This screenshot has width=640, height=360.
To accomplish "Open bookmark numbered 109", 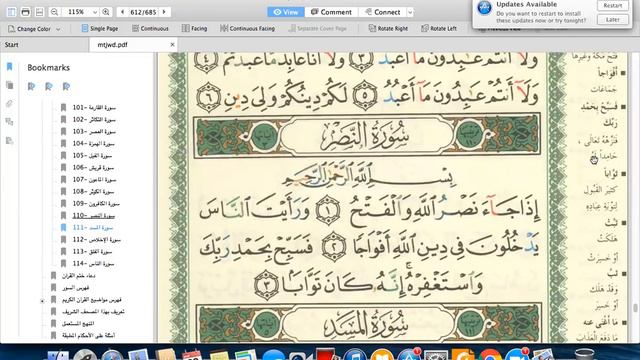I will pyautogui.click(x=96, y=203).
